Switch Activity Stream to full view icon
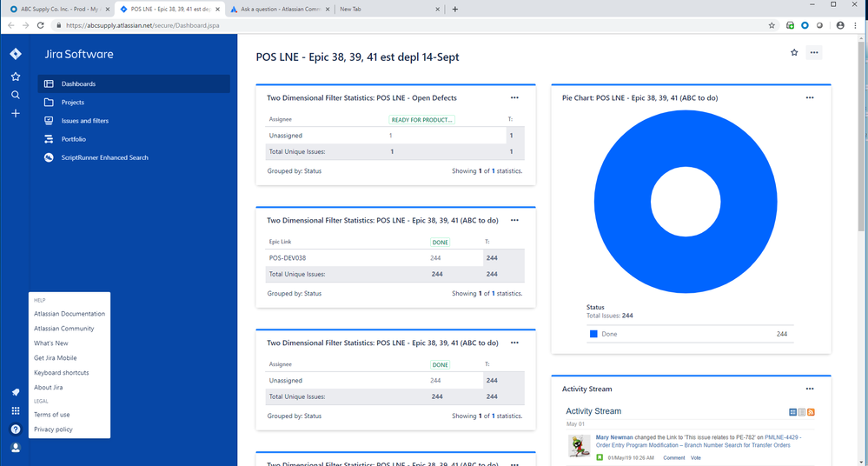868x466 pixels. (x=792, y=412)
